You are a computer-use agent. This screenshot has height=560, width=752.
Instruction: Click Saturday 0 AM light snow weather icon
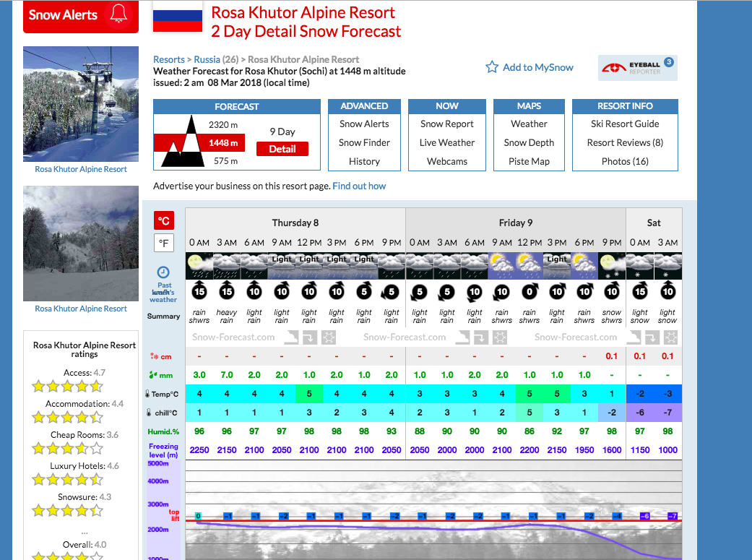coord(640,267)
